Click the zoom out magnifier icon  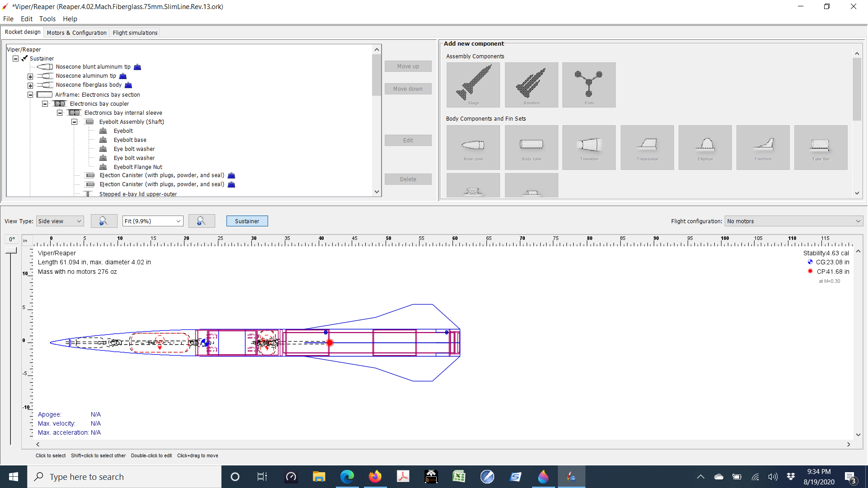(x=104, y=221)
